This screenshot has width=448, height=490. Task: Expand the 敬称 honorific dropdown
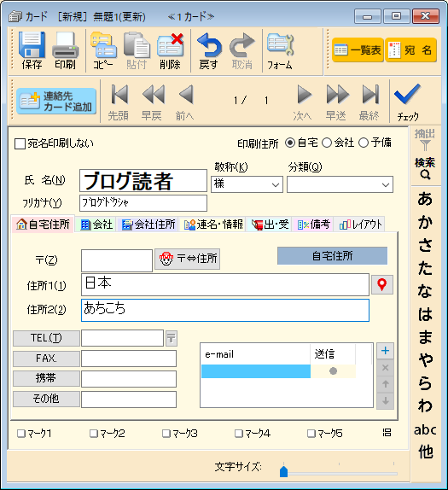276,184
